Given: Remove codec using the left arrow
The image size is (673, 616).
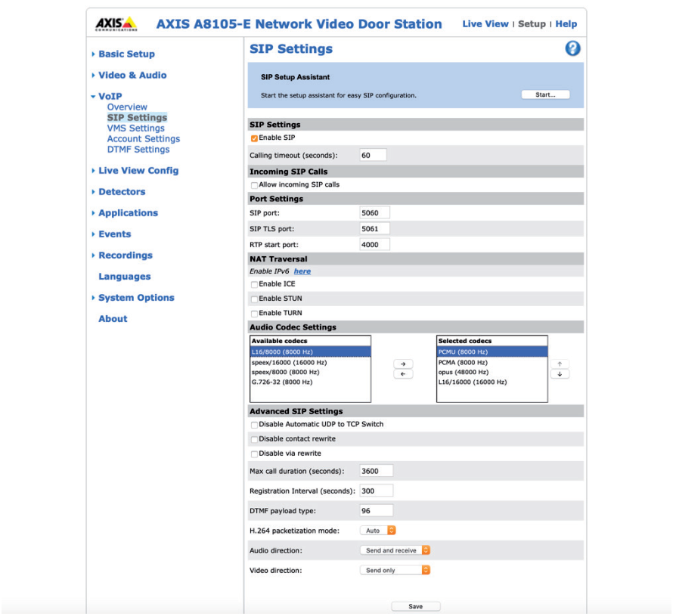Looking at the screenshot, I should [x=403, y=375].
